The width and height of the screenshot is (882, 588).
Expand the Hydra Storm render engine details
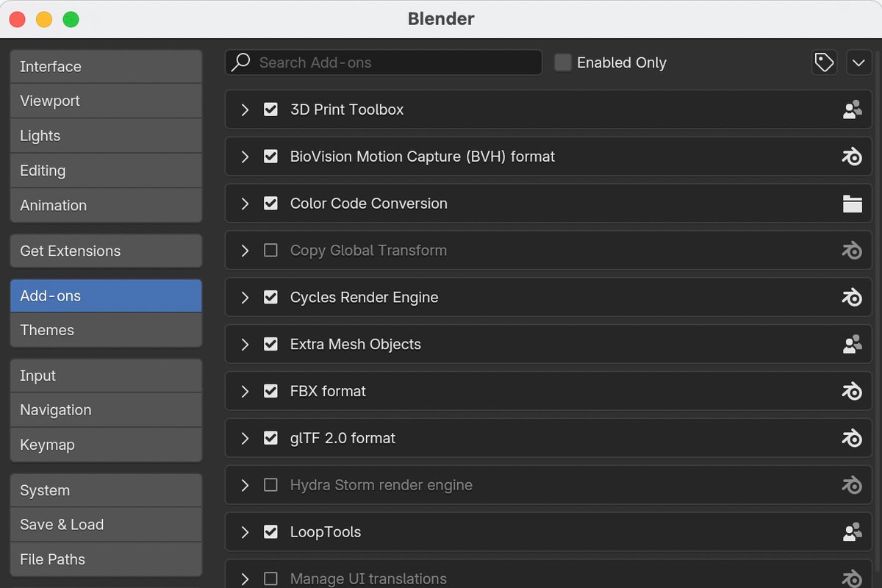(245, 486)
